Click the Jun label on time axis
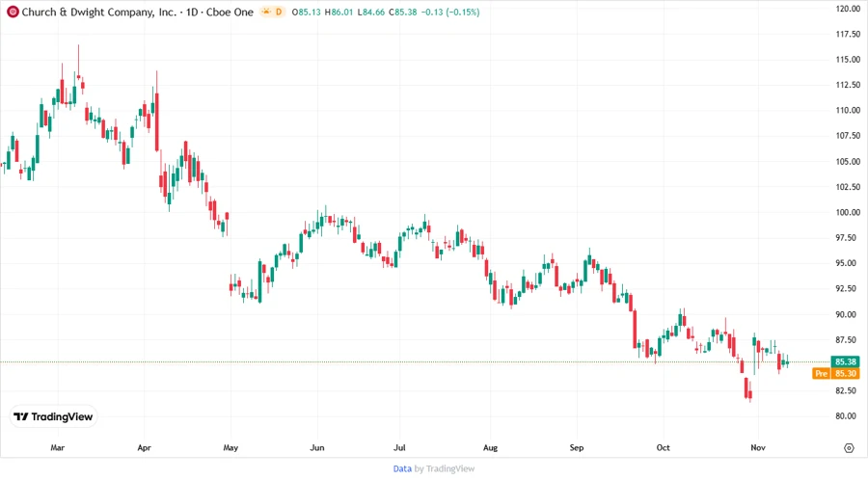The image size is (868, 480). pyautogui.click(x=317, y=447)
